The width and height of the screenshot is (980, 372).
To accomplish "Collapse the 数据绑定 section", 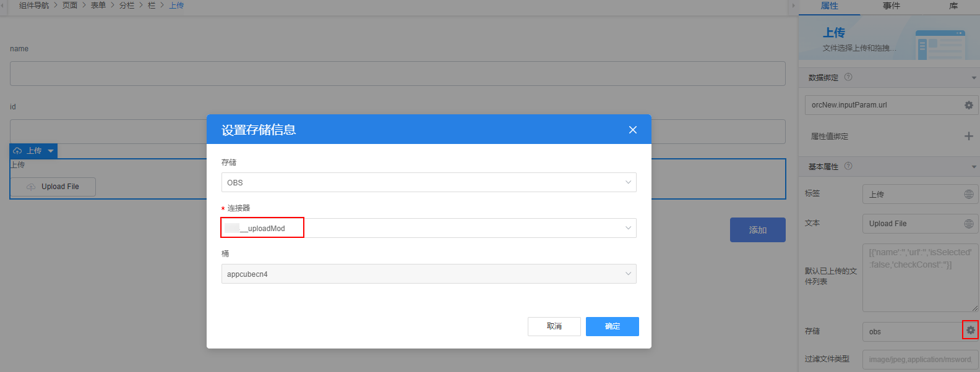I will click(974, 78).
